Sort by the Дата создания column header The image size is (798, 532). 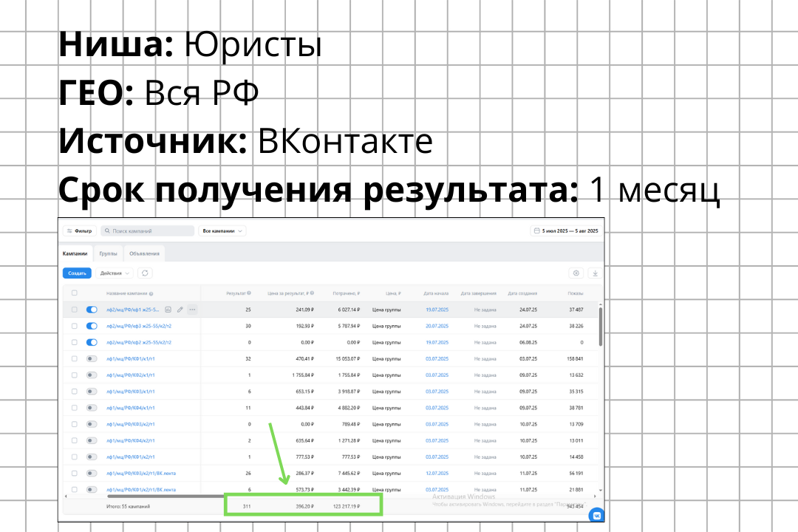[522, 293]
